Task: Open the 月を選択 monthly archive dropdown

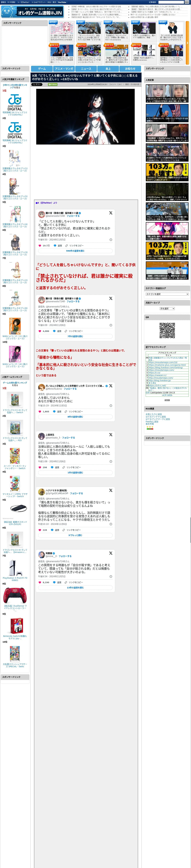Action: point(167,309)
